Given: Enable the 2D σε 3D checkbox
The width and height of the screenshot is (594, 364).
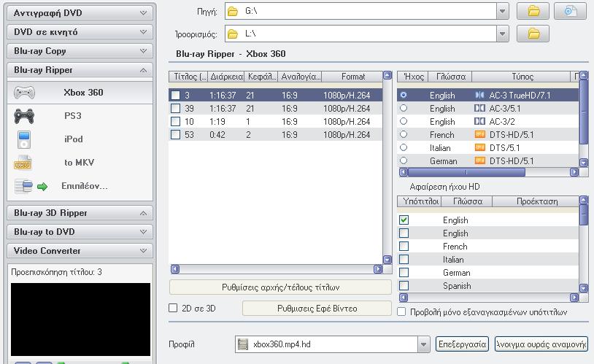Looking at the screenshot, I should (x=174, y=309).
